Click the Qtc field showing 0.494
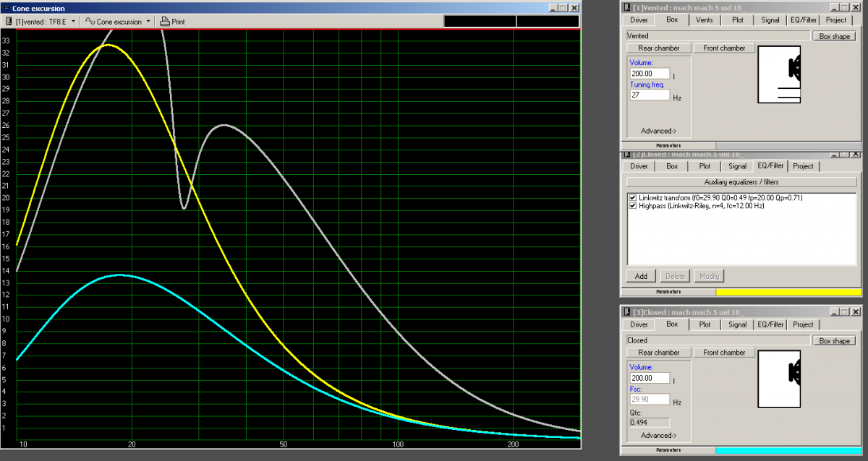868x461 pixels. 650,423
